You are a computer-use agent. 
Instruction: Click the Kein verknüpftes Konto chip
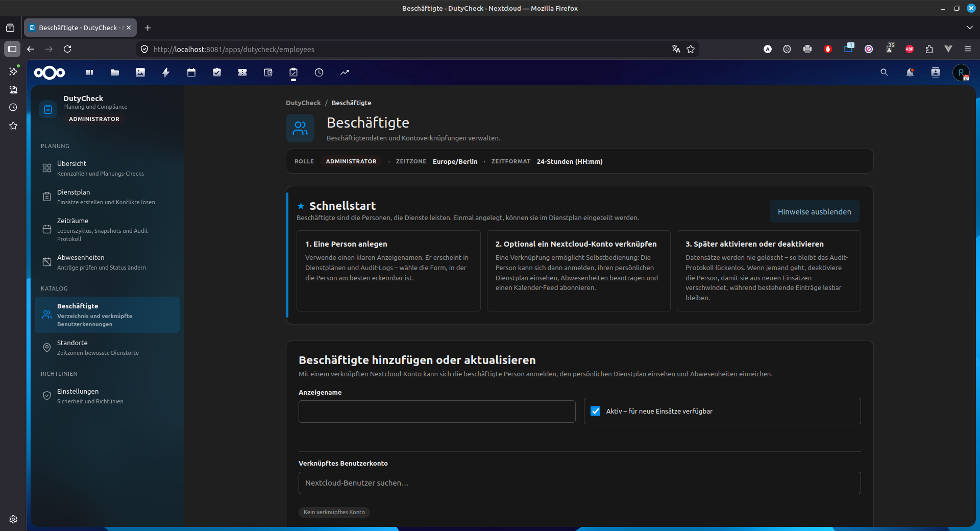[x=334, y=512]
